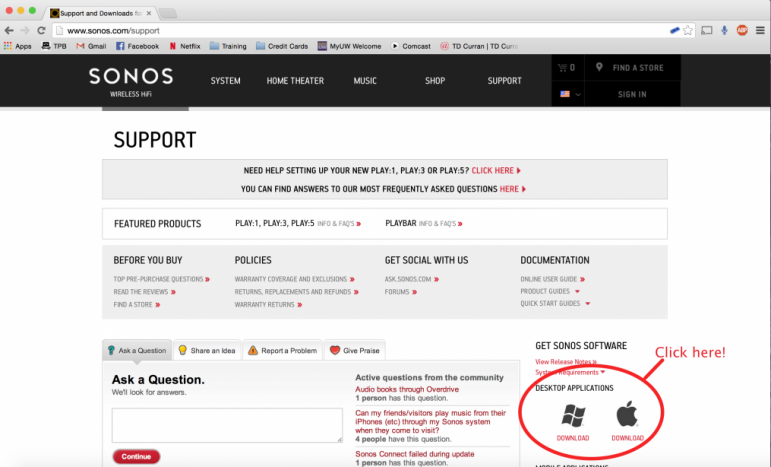Open the Comcast bookmark
The height and width of the screenshot is (467, 771).
pyautogui.click(x=411, y=46)
